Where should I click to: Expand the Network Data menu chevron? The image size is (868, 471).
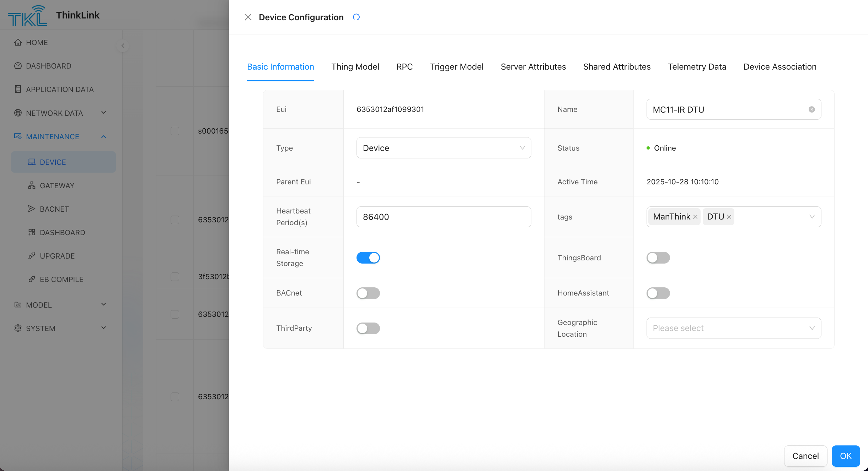click(x=103, y=113)
